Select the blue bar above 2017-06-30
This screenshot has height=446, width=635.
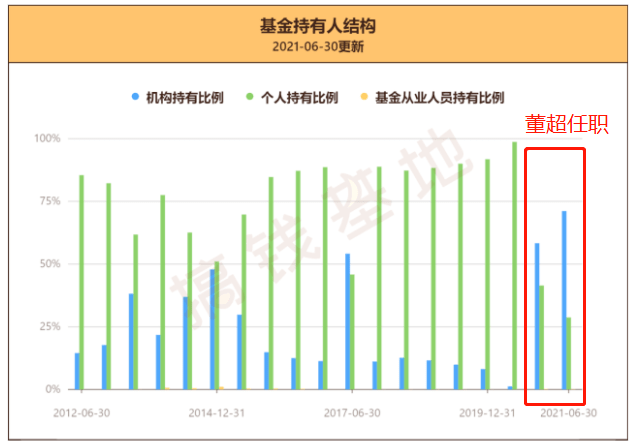pos(347,322)
